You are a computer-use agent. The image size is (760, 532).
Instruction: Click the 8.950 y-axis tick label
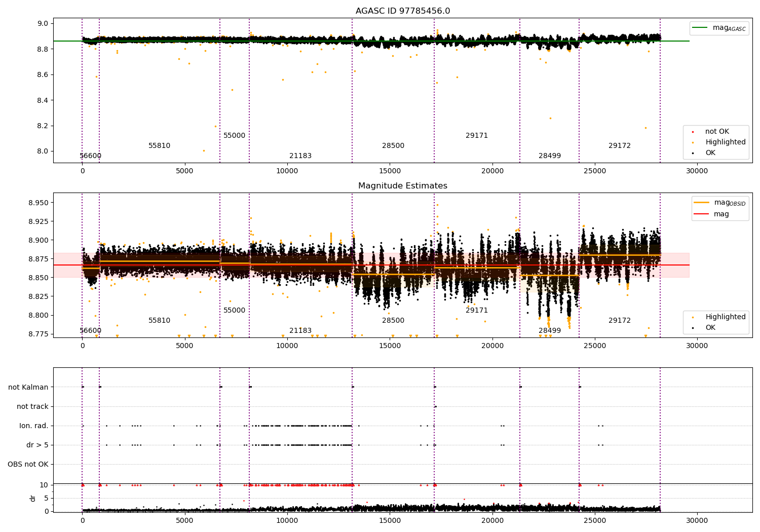(39, 203)
